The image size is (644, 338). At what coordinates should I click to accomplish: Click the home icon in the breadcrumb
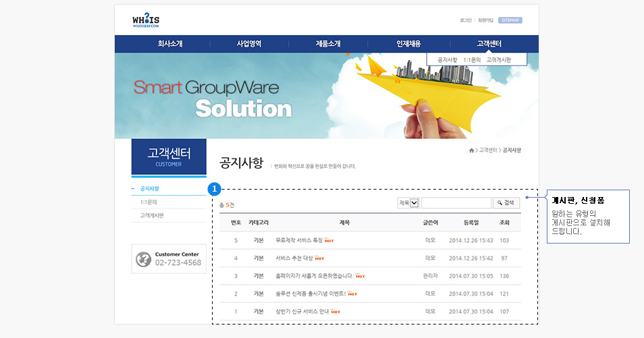[472, 150]
